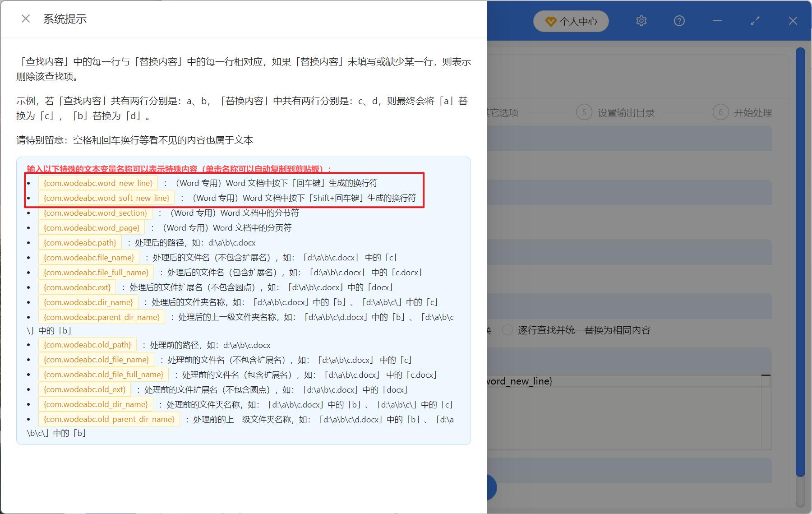
Task: Open the 个人中心 personal center
Action: tap(571, 21)
